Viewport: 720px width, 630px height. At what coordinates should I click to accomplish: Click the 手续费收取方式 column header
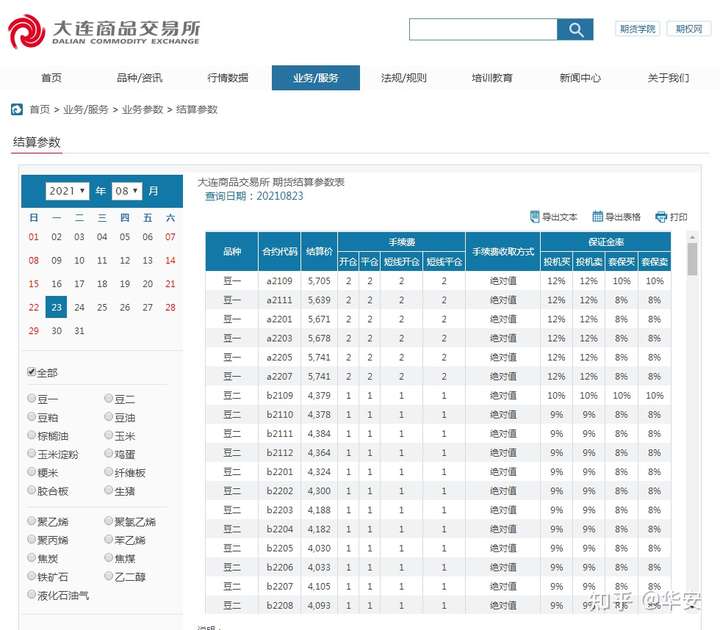pos(503,251)
